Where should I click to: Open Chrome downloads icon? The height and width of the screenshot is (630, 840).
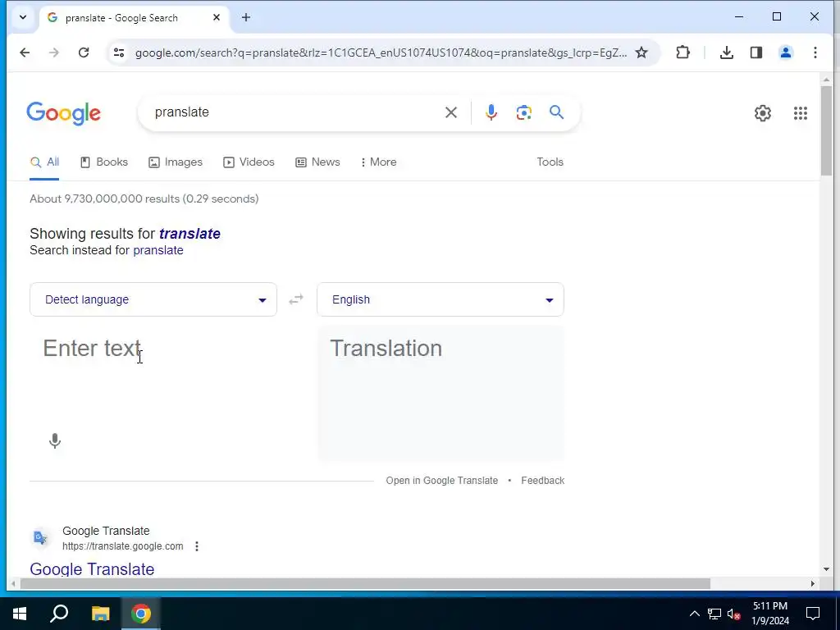point(727,52)
